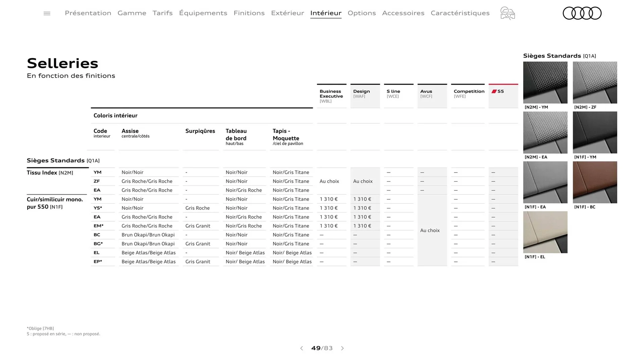644x362 pixels.
Task: Click Beige Atlas/Beige Atlas in EL row
Action: point(149,253)
